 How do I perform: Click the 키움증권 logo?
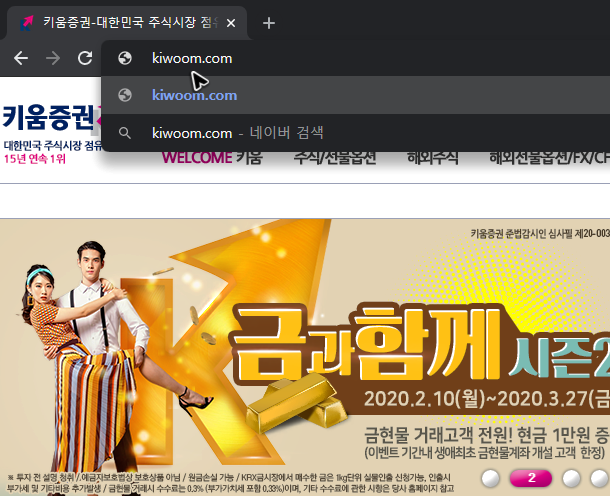[51, 117]
